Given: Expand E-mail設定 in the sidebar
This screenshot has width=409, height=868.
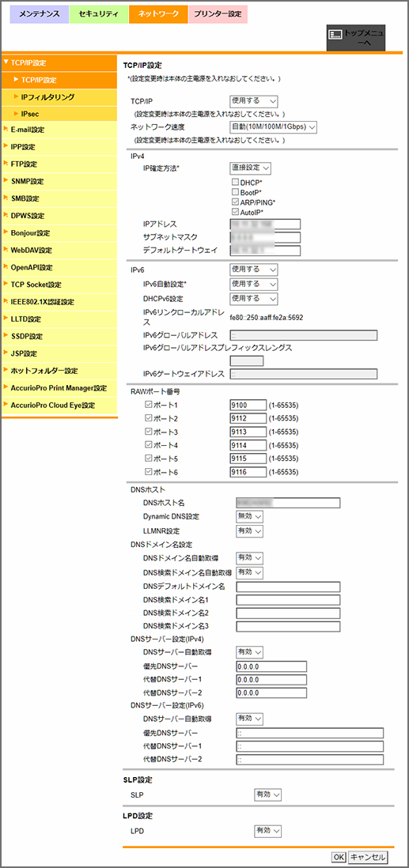Looking at the screenshot, I should [x=59, y=130].
